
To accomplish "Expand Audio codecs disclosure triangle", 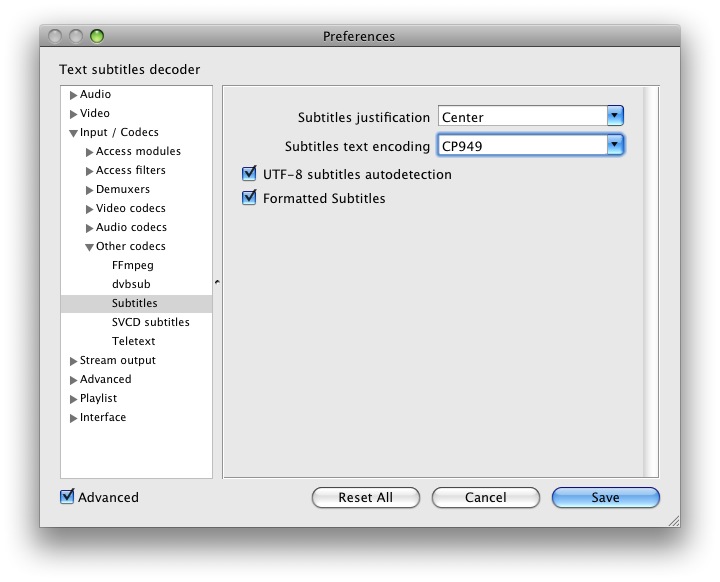I will (x=89, y=228).
